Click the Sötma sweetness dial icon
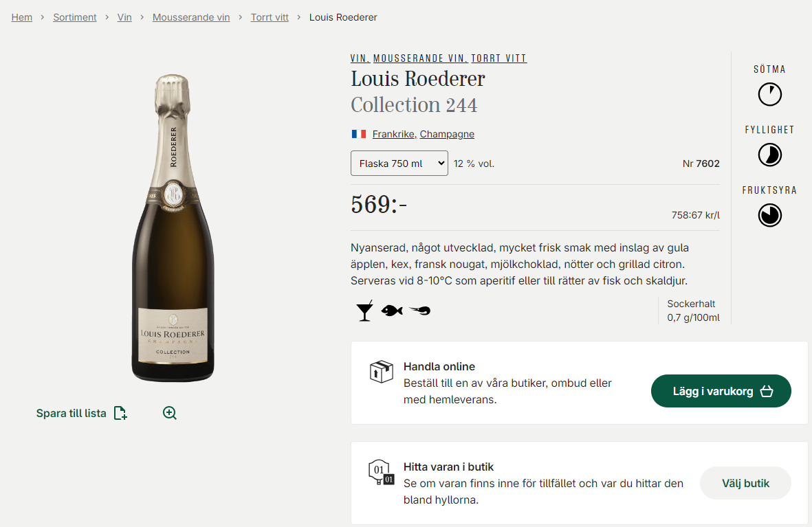The image size is (812, 527). (x=770, y=94)
